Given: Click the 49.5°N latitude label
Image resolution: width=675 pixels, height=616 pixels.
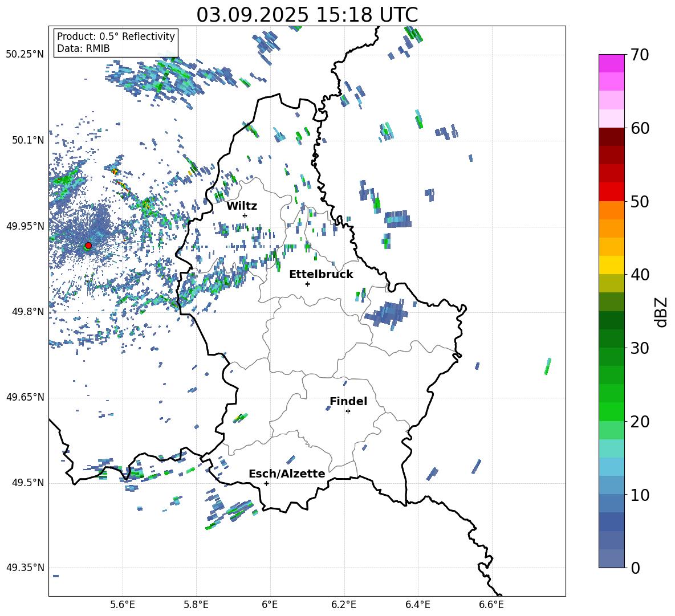Looking at the screenshot, I should [x=28, y=482].
